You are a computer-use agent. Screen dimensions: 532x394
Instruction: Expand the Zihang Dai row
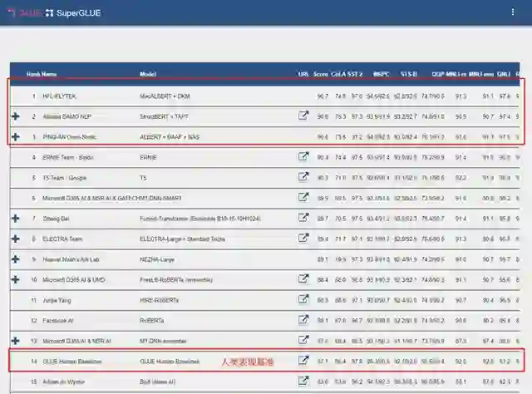(x=15, y=219)
